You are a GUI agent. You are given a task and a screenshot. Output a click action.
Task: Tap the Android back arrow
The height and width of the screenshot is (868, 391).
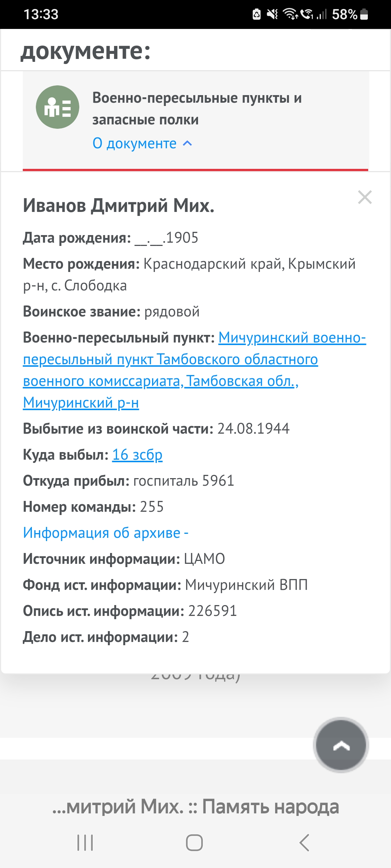point(304,843)
